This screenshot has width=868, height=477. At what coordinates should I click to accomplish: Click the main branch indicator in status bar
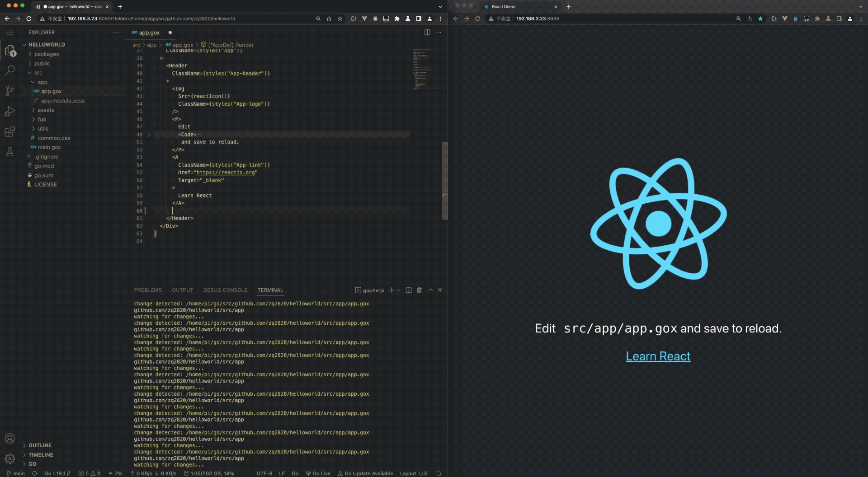[x=16, y=473]
